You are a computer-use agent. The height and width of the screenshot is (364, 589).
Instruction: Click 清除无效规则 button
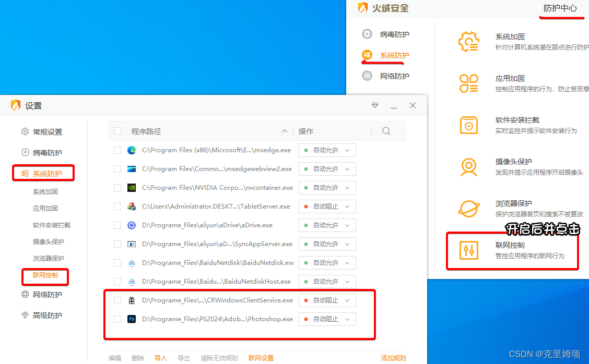click(219, 358)
